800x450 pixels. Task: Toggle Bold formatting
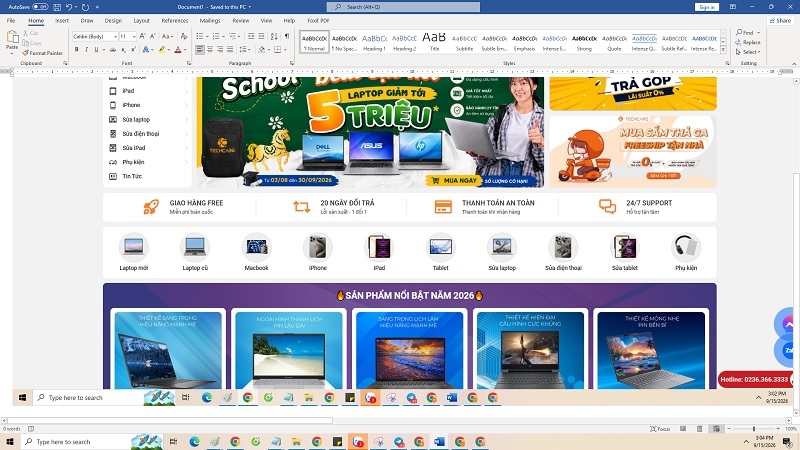click(77, 49)
